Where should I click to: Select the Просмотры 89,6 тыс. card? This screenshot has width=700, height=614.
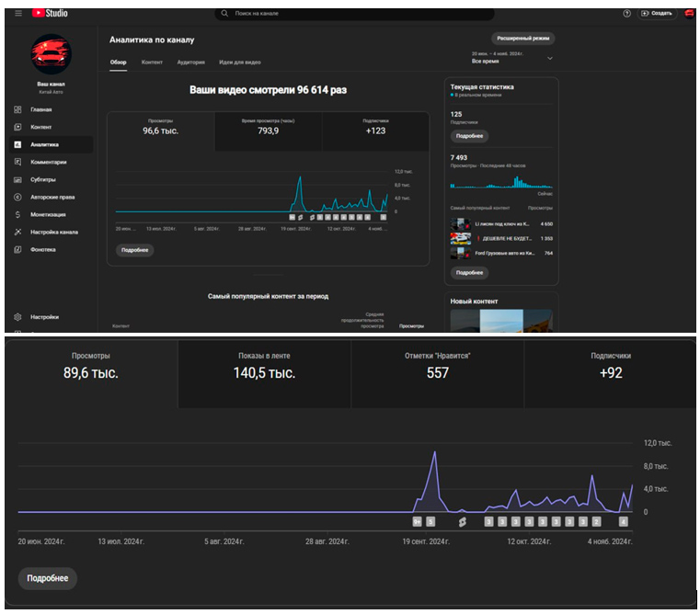[91, 374]
